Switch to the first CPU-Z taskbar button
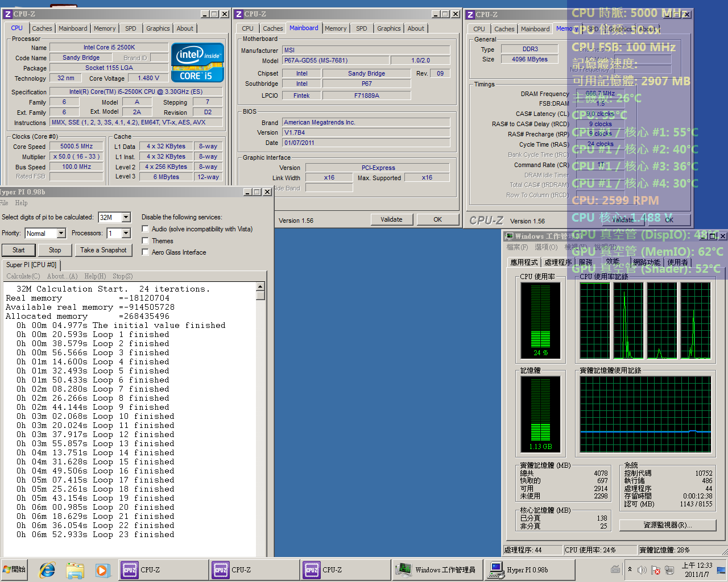Viewport: 728px width, 582px height. (164, 569)
